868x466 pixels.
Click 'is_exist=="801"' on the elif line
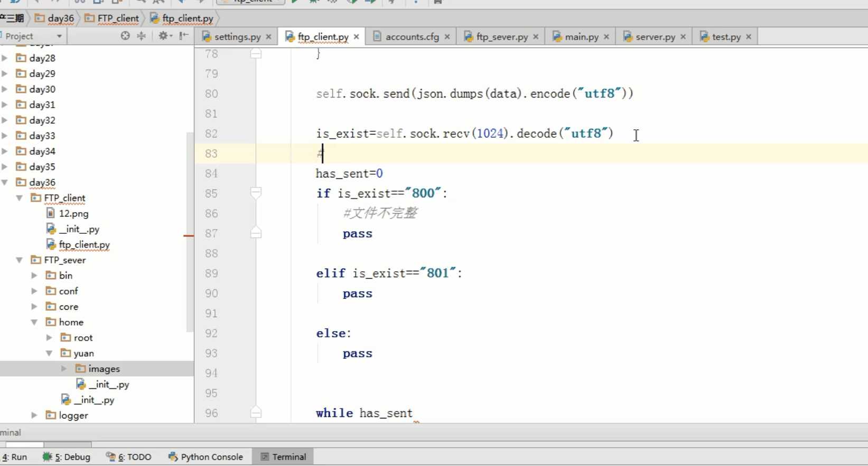404,273
